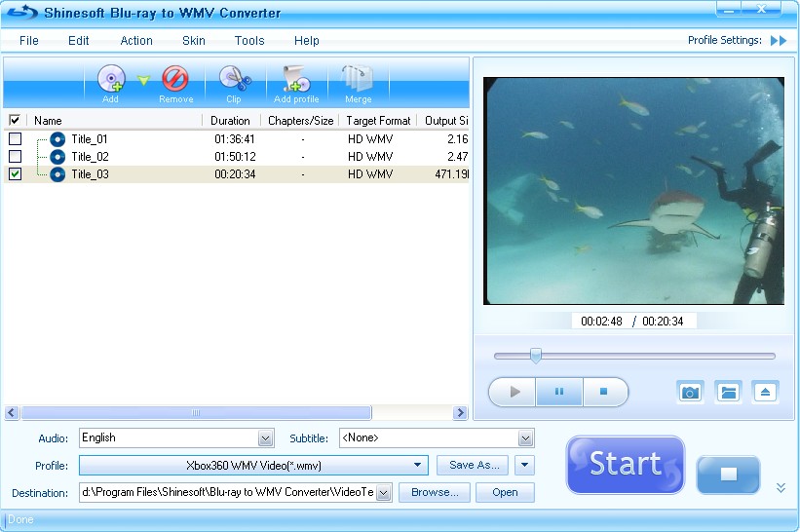
Task: Click duration 01:50:12
Action: (x=235, y=157)
